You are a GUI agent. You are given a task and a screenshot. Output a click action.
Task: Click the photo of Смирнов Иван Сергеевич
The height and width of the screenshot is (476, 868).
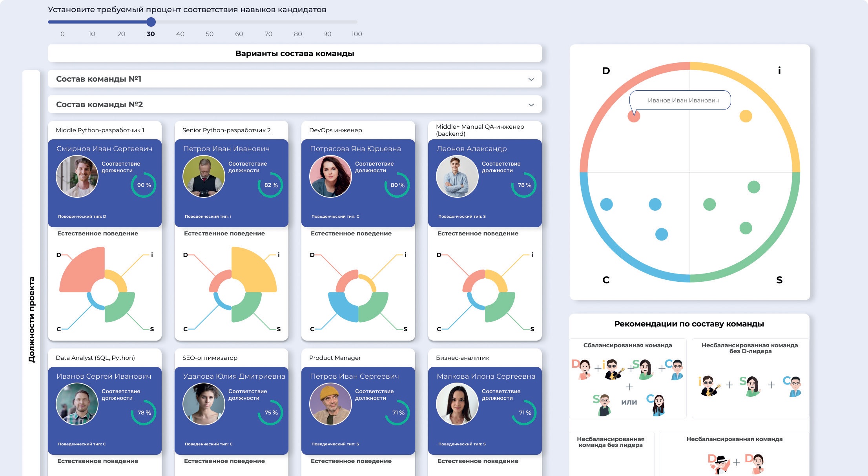point(77,177)
